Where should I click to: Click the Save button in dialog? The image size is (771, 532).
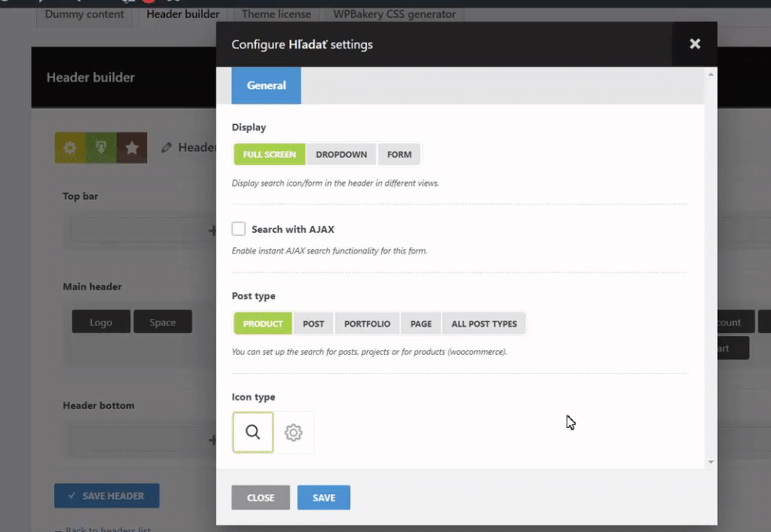(324, 497)
